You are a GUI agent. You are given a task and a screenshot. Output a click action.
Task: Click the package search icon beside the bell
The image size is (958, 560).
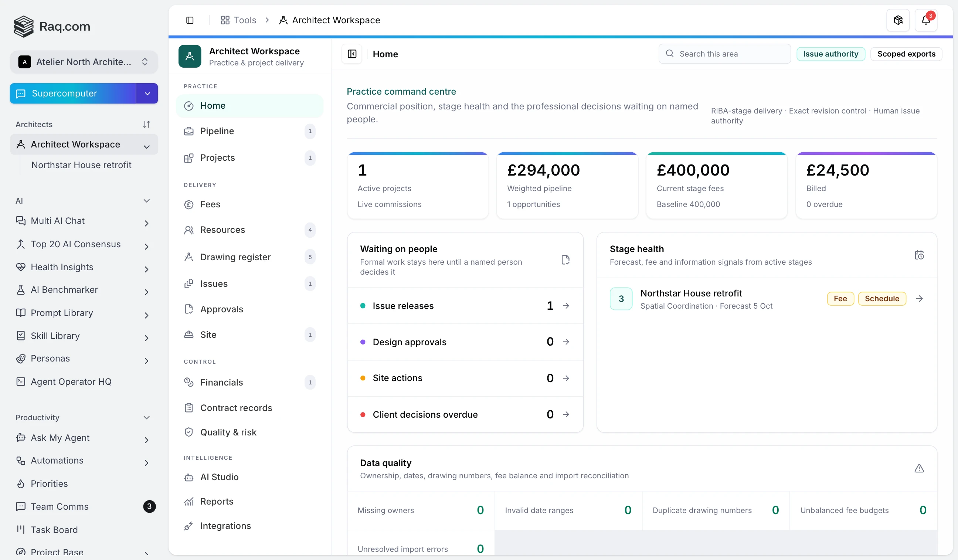click(x=898, y=20)
